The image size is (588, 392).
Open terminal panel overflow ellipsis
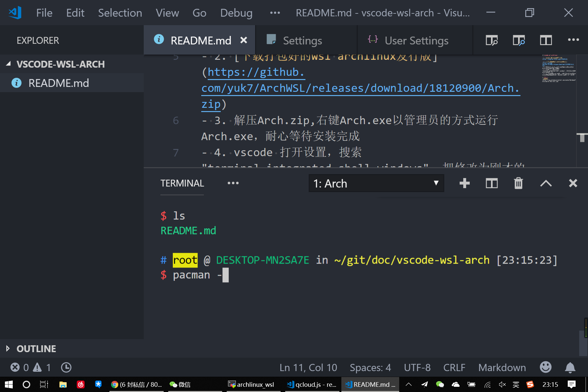pyautogui.click(x=233, y=183)
